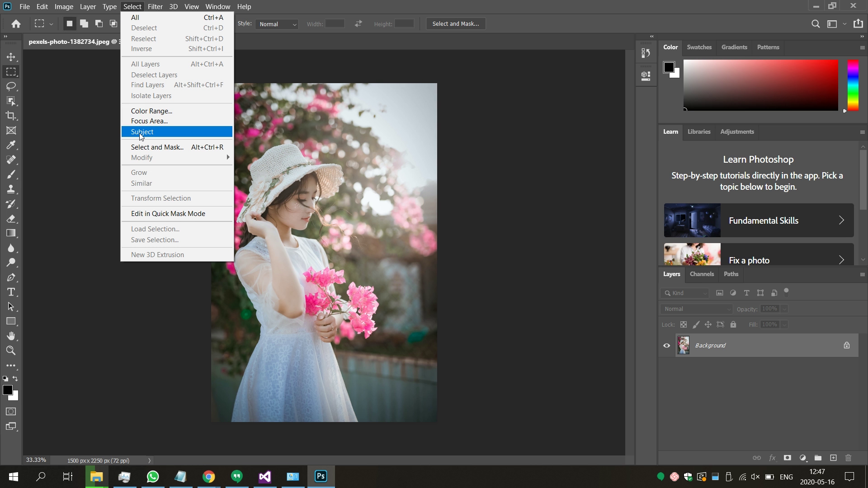
Task: Choose Color Range from the Select menu
Action: click(x=151, y=111)
